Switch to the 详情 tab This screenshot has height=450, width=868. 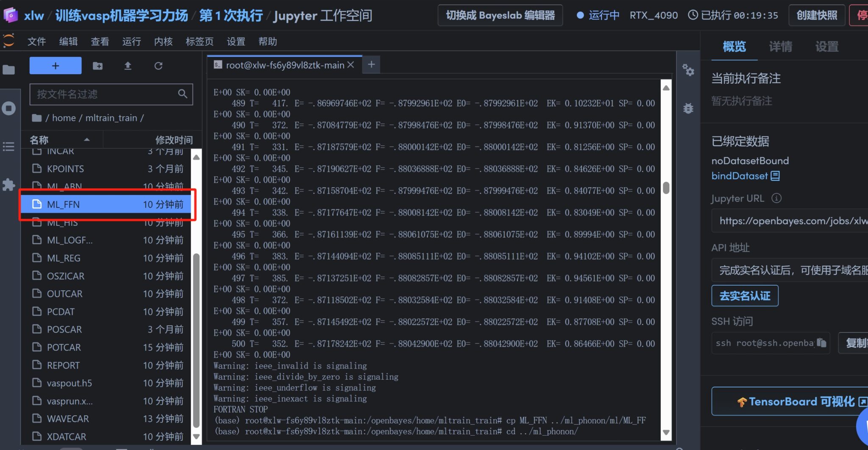[780, 47]
